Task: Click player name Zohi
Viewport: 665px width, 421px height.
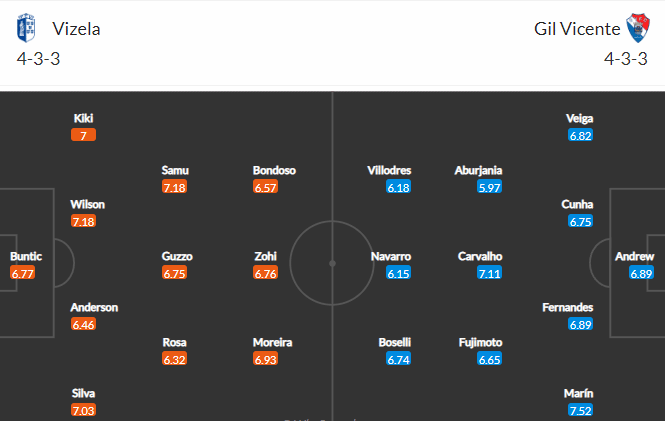Action: [x=265, y=256]
